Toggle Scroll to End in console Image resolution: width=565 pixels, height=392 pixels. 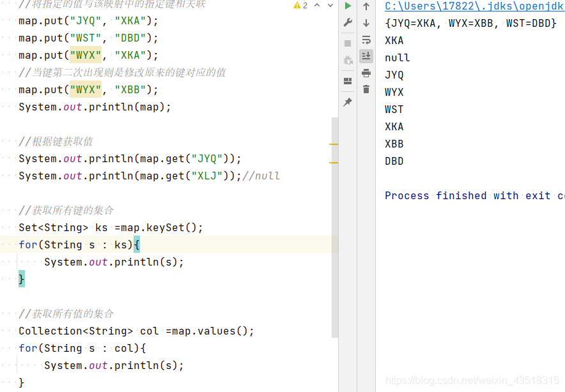(x=366, y=56)
